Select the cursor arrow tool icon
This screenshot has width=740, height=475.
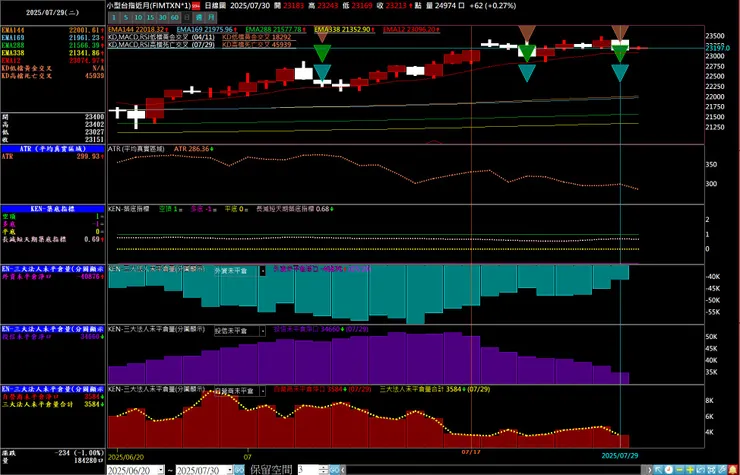click(x=658, y=470)
